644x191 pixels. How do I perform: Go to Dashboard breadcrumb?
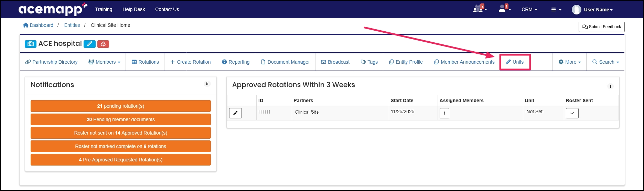pyautogui.click(x=38, y=25)
